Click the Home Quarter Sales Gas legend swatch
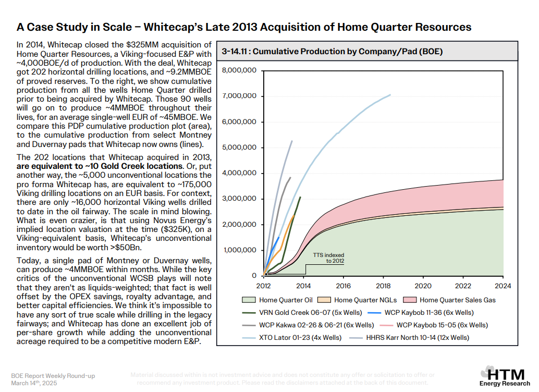The height and width of the screenshot is (392, 539). point(409,300)
